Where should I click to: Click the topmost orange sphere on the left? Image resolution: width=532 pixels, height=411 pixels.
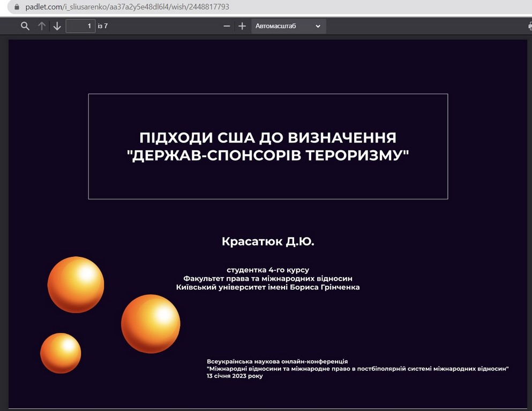[76, 284]
